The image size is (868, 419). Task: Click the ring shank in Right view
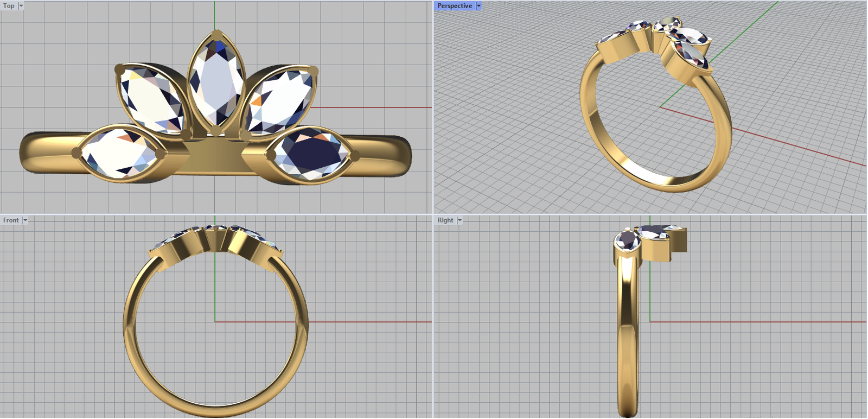[x=628, y=337]
